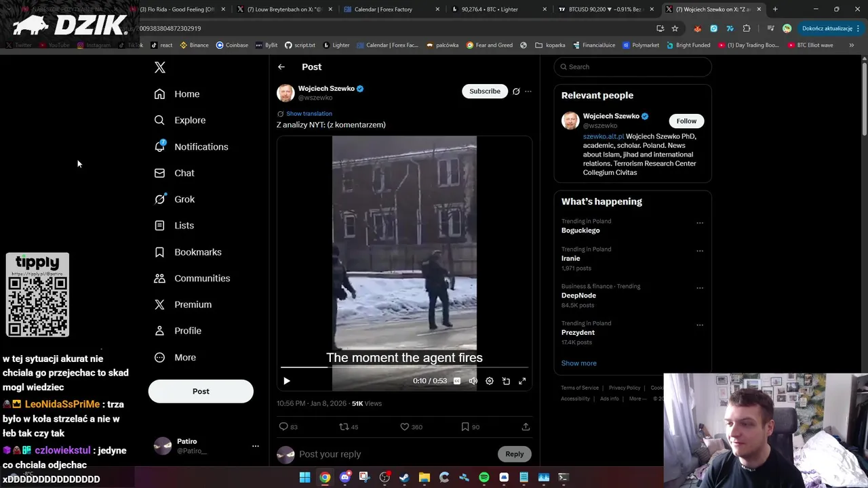Open Communities in the X sidebar
This screenshot has height=488, width=868.
[192, 279]
